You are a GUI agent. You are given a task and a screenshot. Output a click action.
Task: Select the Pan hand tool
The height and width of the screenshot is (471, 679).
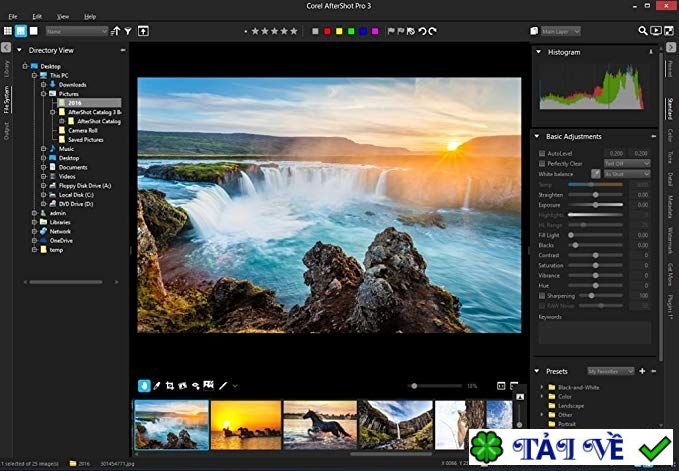[x=145, y=385]
